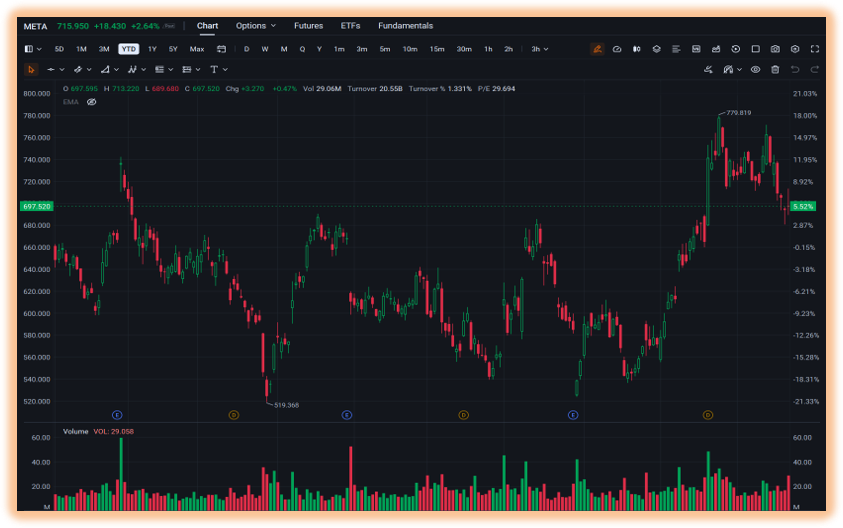This screenshot has width=843, height=528.
Task: Set interval to 30m
Action: tap(464, 49)
